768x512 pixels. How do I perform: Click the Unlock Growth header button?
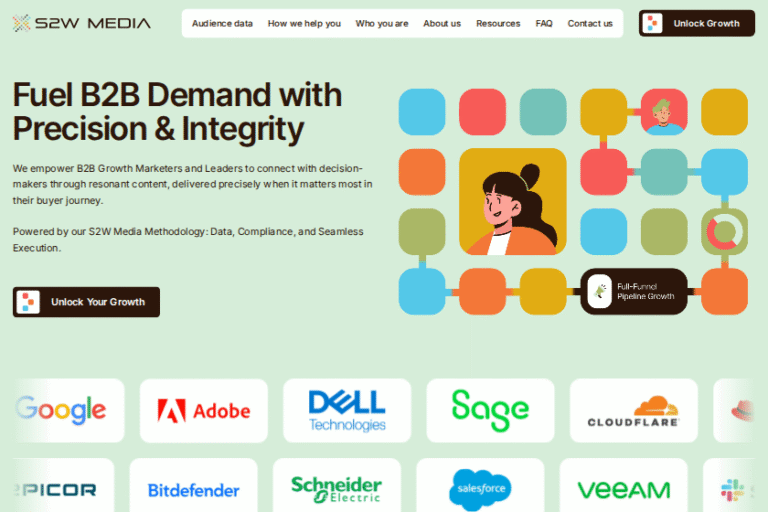click(x=696, y=23)
